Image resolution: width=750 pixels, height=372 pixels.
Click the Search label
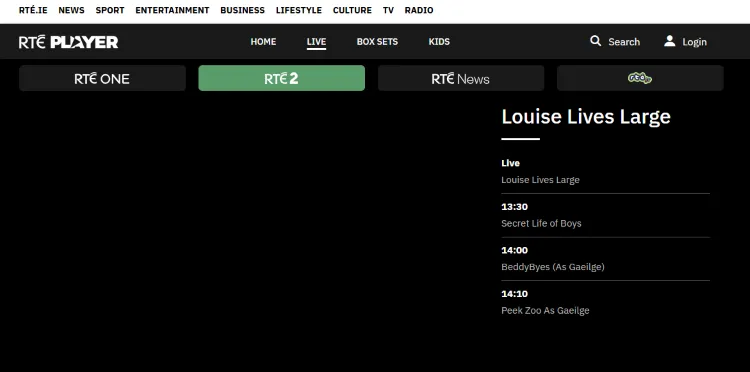[624, 42]
